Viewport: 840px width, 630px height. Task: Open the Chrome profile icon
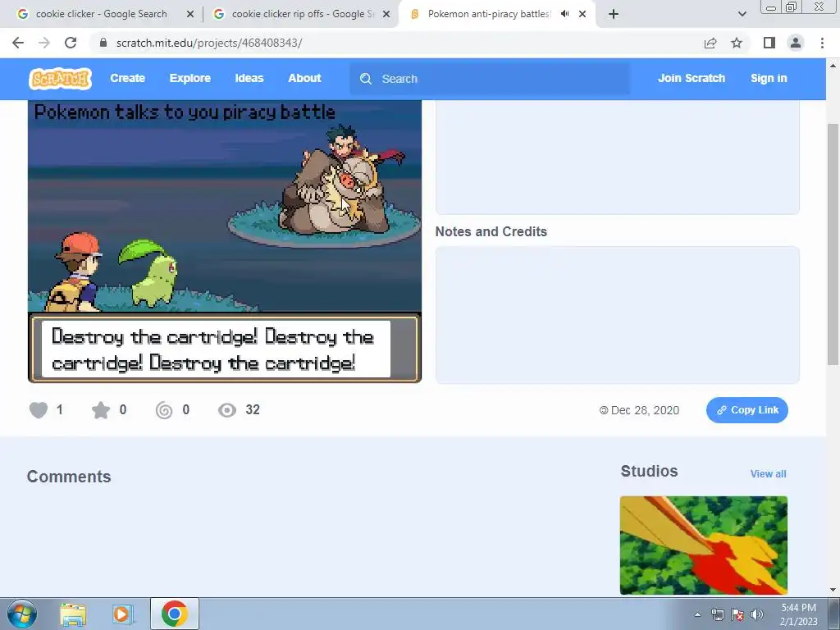pos(796,43)
